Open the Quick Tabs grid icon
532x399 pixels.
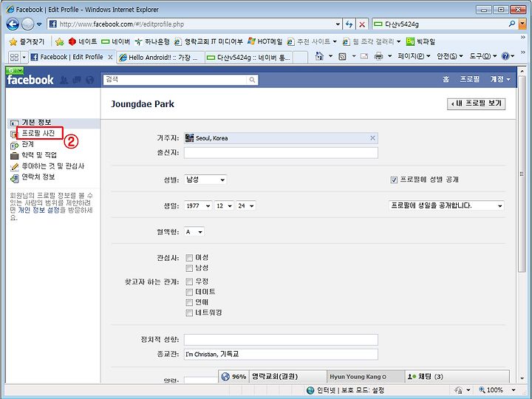[x=14, y=57]
